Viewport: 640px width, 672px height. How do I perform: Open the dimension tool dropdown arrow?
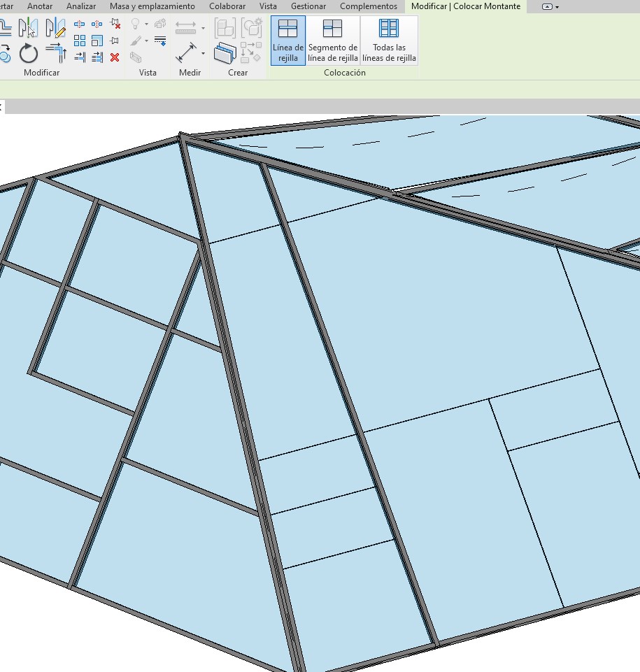click(204, 53)
